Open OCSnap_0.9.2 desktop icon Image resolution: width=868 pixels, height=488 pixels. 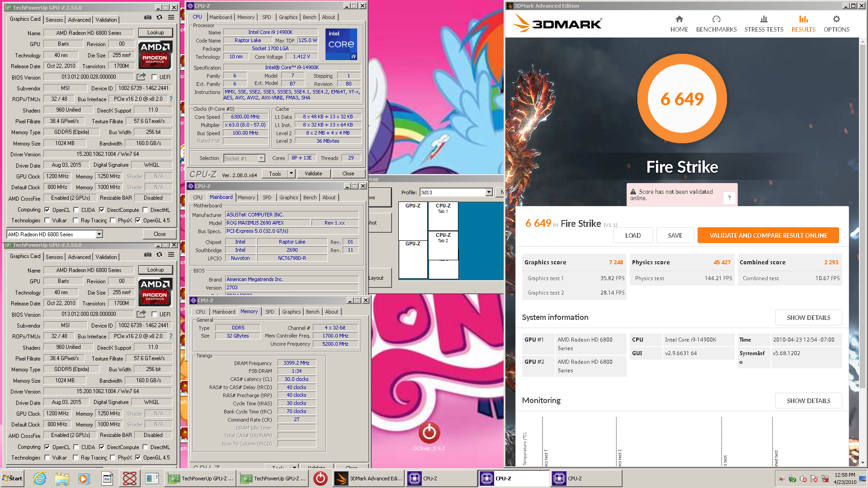click(x=429, y=436)
